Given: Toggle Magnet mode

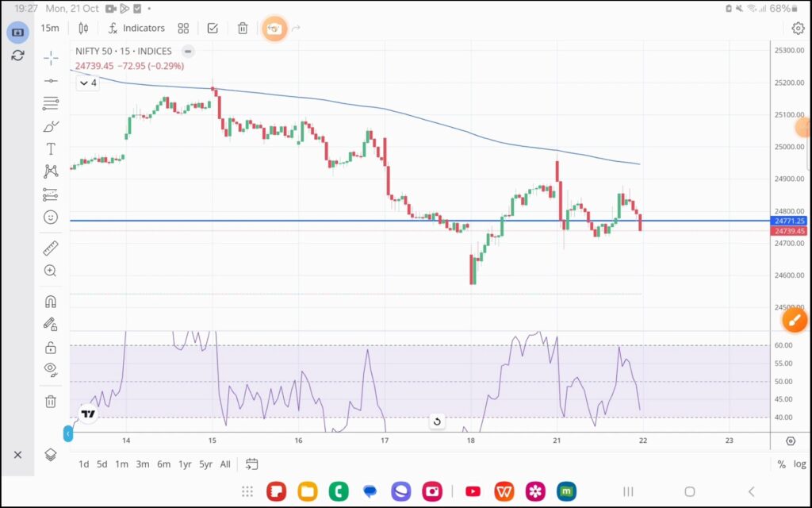Looking at the screenshot, I should tap(51, 302).
